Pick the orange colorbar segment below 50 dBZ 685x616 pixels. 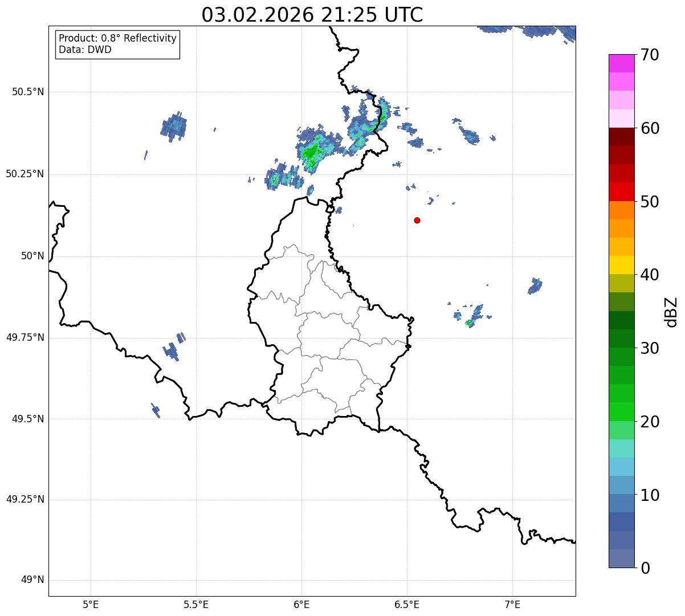pos(621,210)
